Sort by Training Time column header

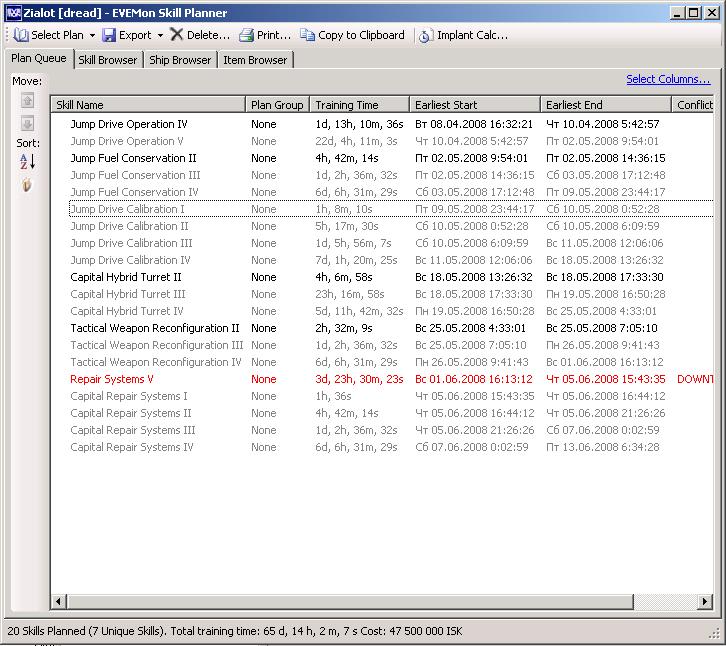(x=359, y=105)
